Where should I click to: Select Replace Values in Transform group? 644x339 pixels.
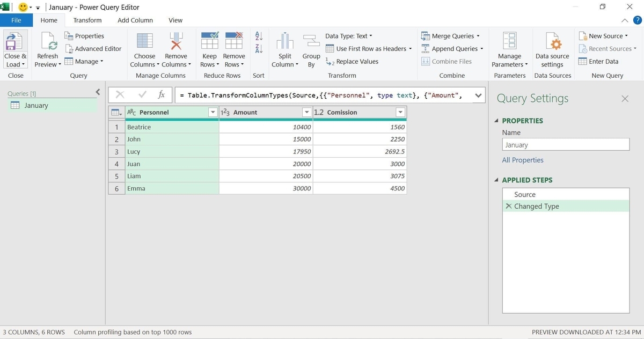[x=356, y=61]
